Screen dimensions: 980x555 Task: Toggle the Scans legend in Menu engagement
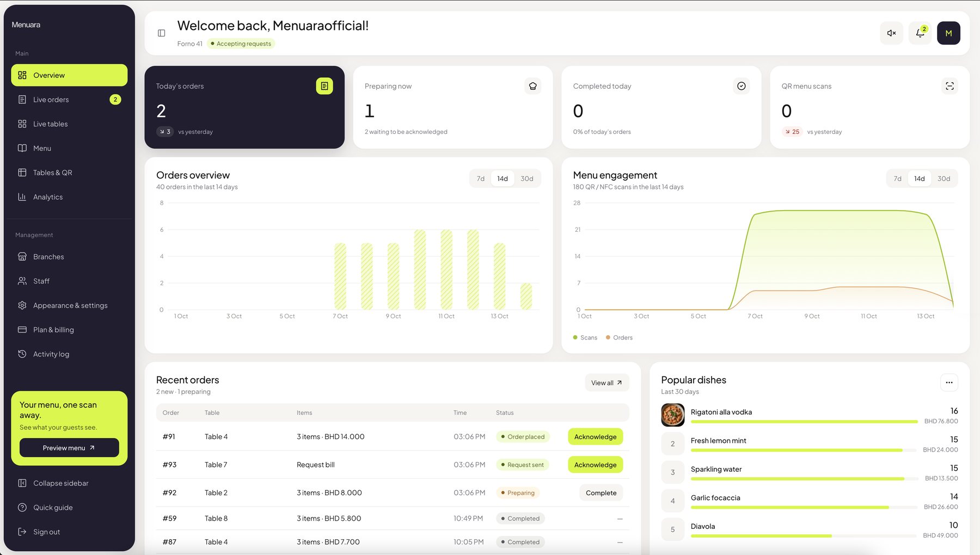[x=585, y=338]
